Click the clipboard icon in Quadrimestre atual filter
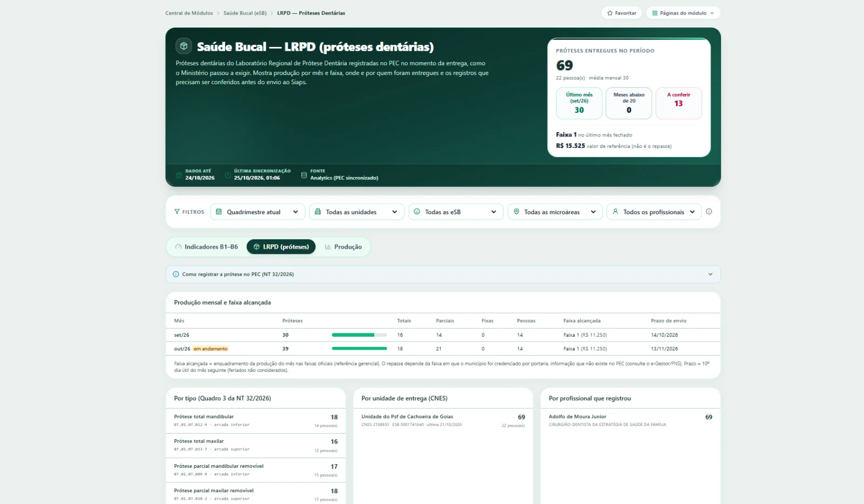This screenshot has width=864, height=504. point(219,212)
